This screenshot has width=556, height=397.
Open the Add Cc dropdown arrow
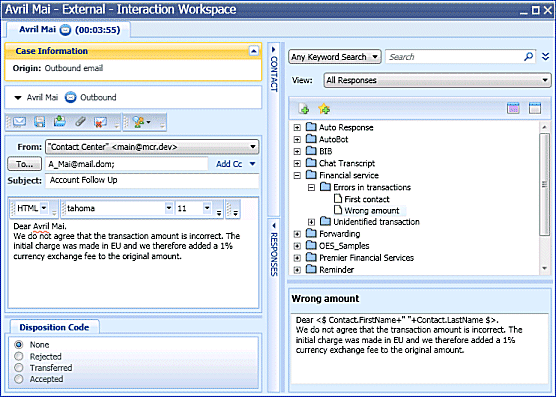click(x=252, y=164)
